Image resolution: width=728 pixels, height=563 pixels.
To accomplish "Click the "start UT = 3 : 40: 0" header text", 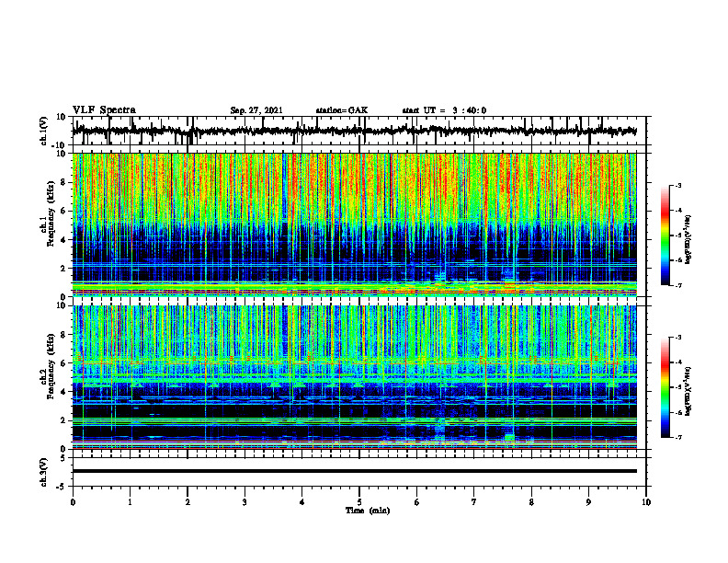I will (444, 110).
